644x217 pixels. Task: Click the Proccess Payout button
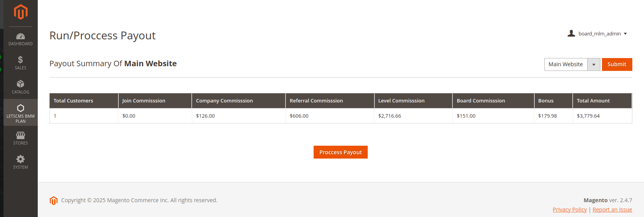[x=340, y=152]
